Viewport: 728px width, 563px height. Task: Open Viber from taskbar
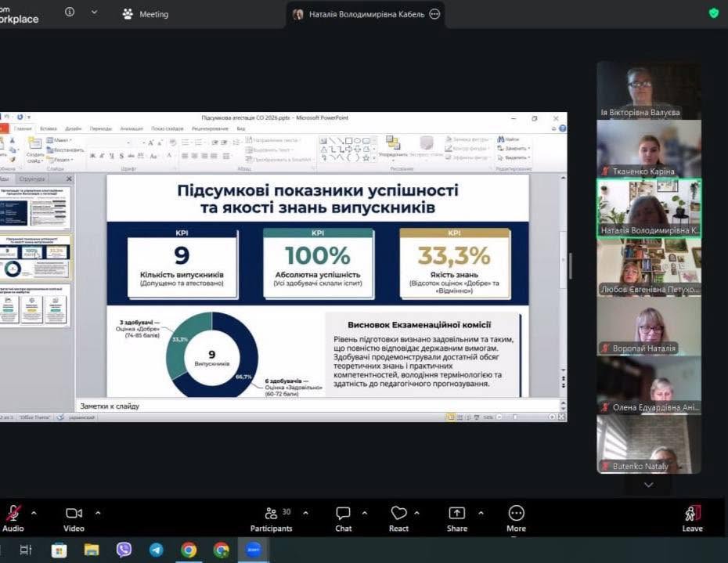[x=124, y=550]
